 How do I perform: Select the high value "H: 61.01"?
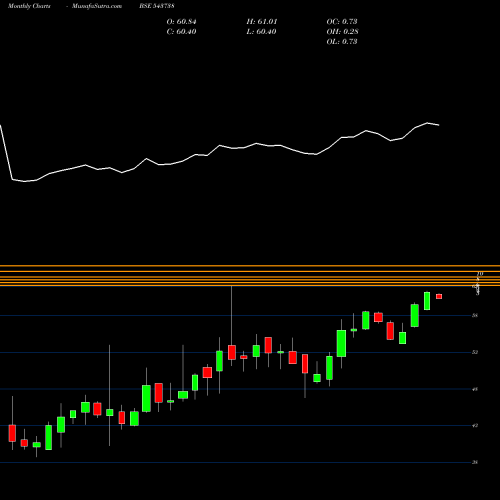click(262, 22)
